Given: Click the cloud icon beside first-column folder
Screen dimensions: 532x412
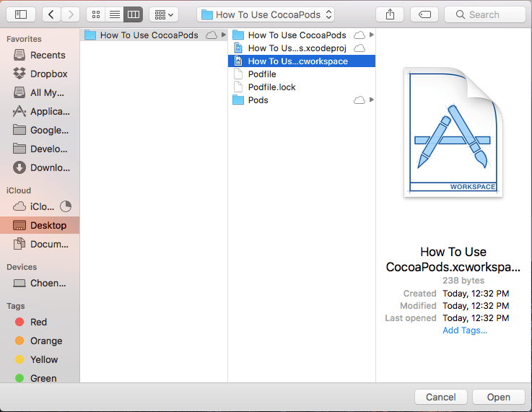Looking at the screenshot, I should pos(212,35).
